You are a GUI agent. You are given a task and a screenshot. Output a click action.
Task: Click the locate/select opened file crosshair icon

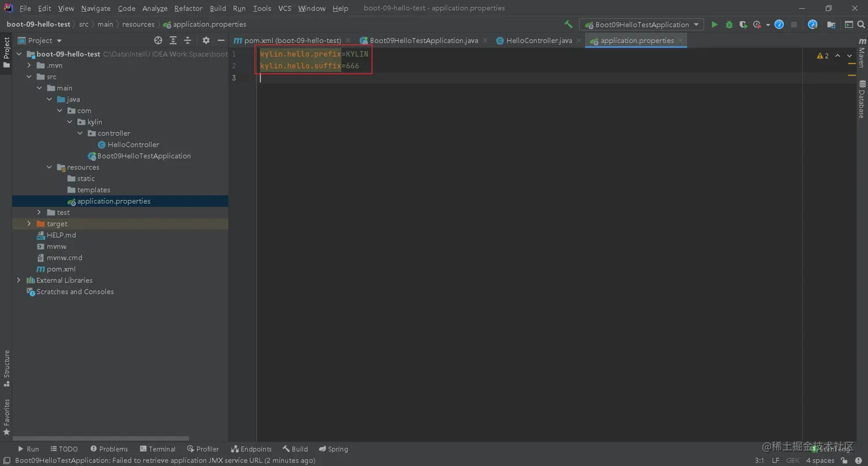pos(158,40)
